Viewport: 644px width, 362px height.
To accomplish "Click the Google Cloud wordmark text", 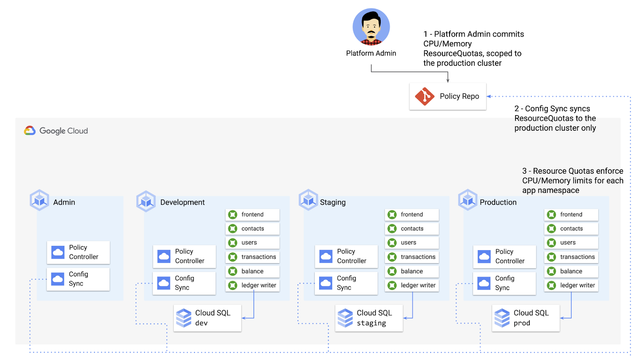I will (x=64, y=131).
